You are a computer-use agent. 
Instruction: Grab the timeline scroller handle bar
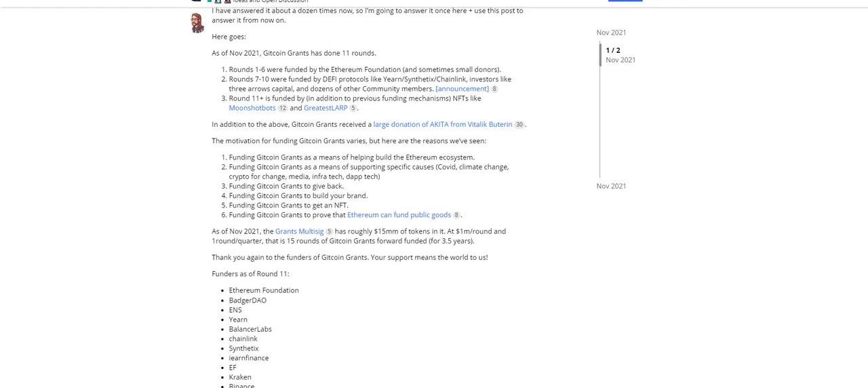click(600, 54)
